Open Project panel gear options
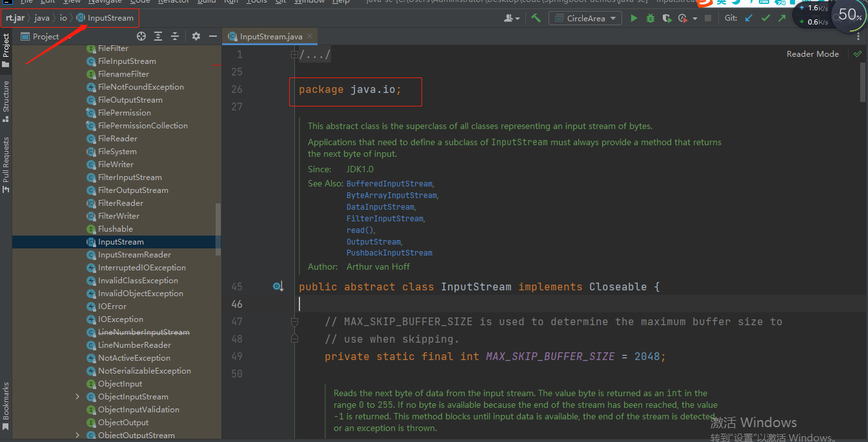The height and width of the screenshot is (442, 868). click(x=196, y=37)
